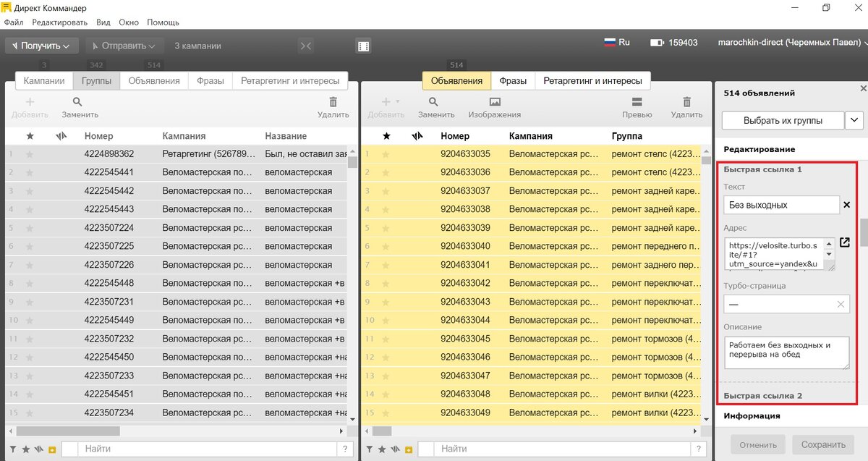This screenshot has width=868, height=461.
Task: Click the film-strip columns icon in top bar
Action: pos(363,46)
